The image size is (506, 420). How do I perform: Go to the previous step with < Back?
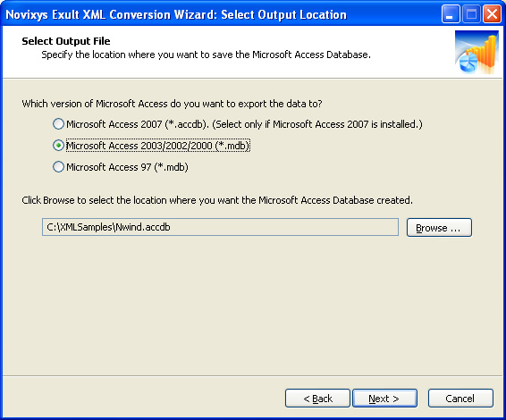(x=317, y=399)
